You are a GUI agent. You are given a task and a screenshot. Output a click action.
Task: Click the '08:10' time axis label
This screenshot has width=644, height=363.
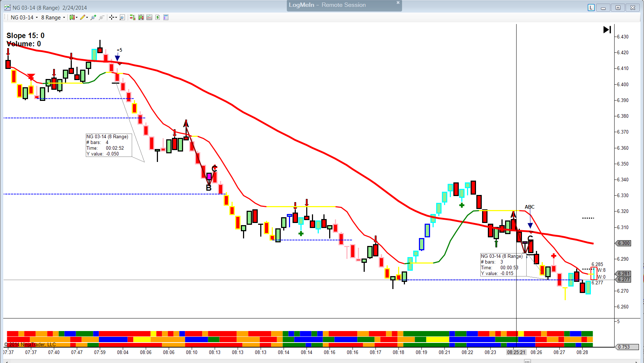(x=192, y=352)
